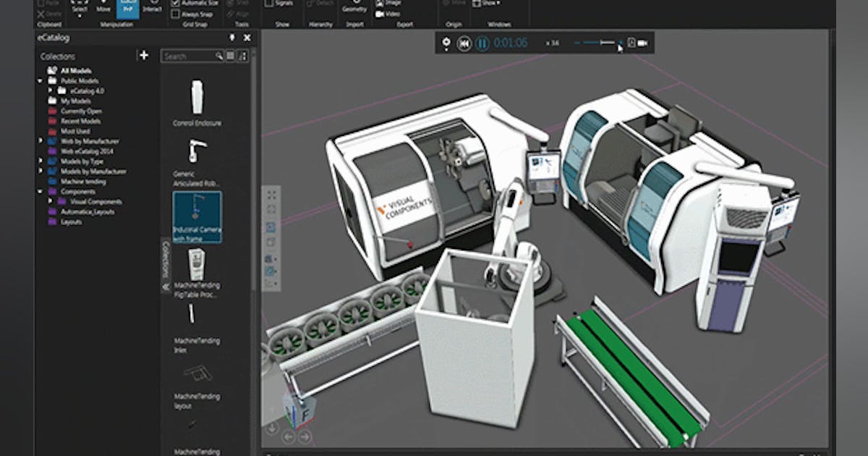This screenshot has height=456, width=868.
Task: Rewind the simulation to the start
Action: (464, 43)
